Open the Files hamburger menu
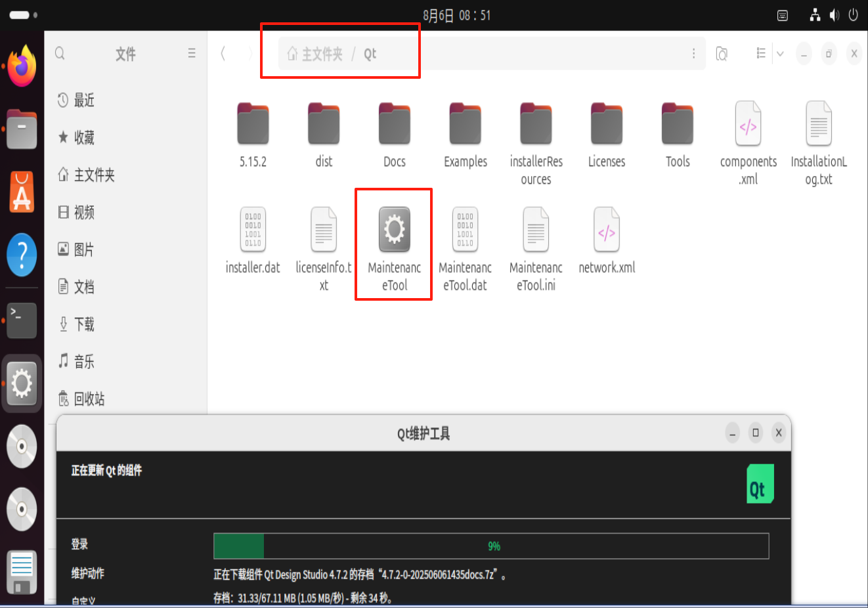 coord(192,53)
